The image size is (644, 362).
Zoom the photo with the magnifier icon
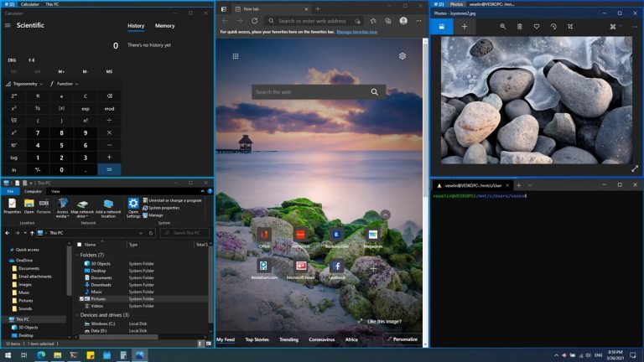(x=503, y=26)
